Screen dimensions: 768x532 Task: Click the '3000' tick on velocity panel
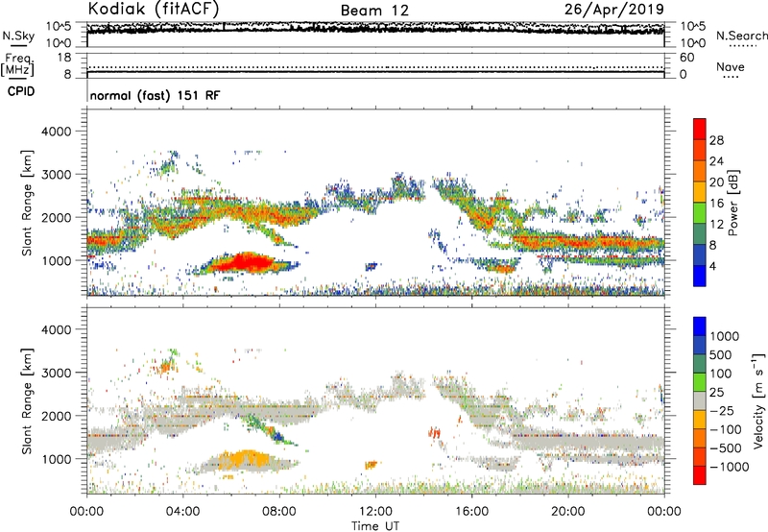click(x=56, y=373)
